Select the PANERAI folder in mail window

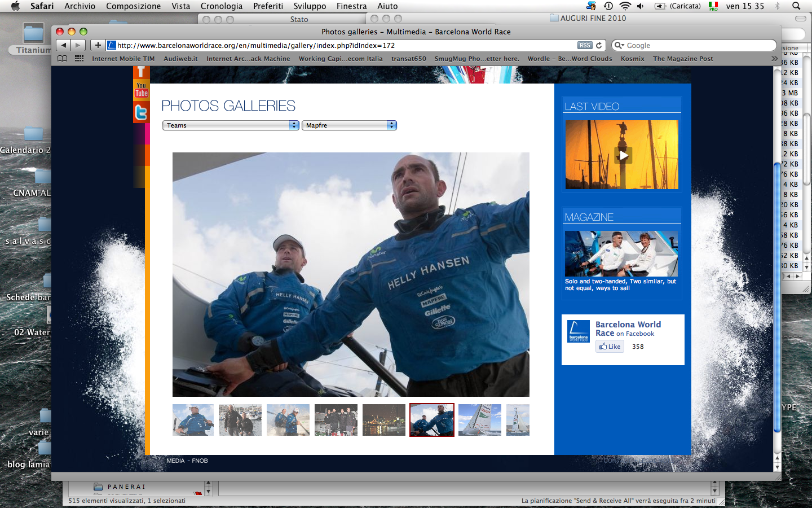tap(120, 487)
